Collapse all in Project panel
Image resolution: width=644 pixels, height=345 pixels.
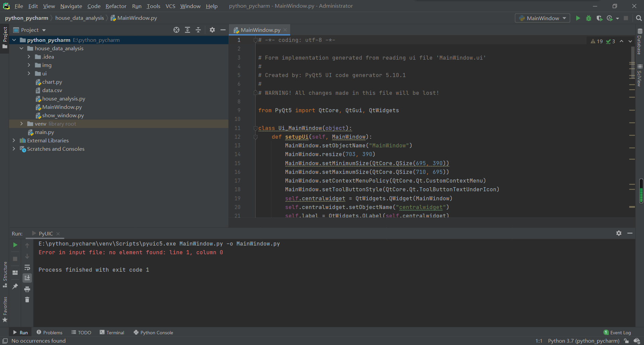pos(198,30)
